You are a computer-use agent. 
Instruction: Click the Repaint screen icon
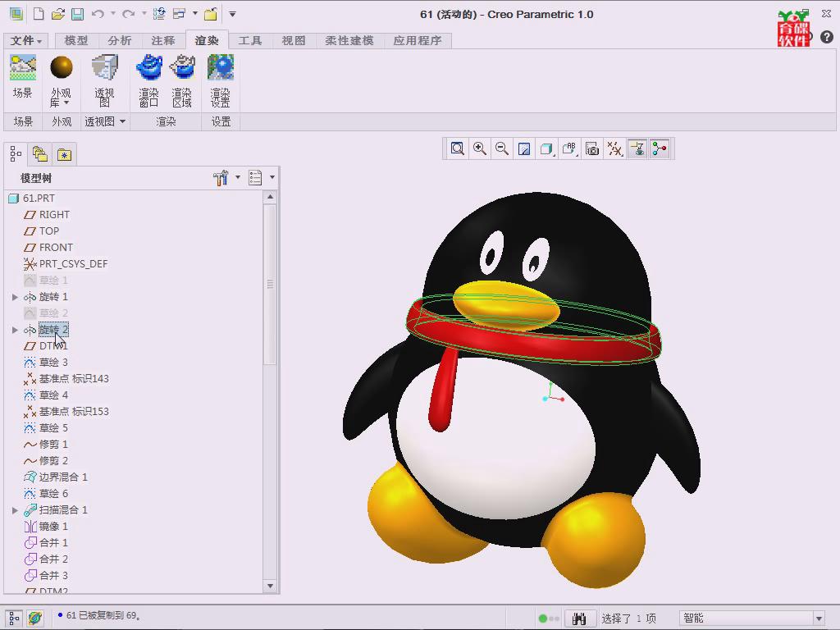tap(524, 149)
